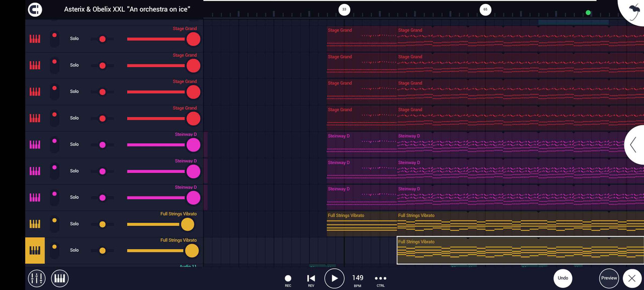
Task: Adjust pan knob on last Full Strings Vibrato
Action: tap(102, 250)
